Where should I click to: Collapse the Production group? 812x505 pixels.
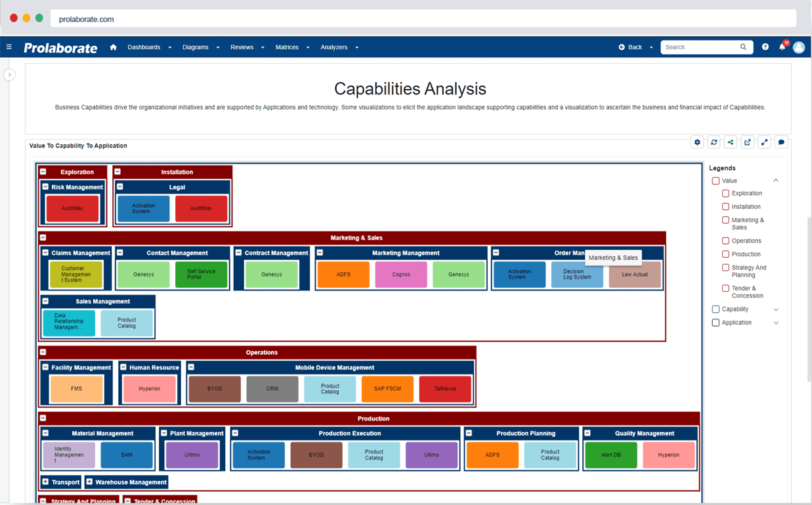point(43,418)
